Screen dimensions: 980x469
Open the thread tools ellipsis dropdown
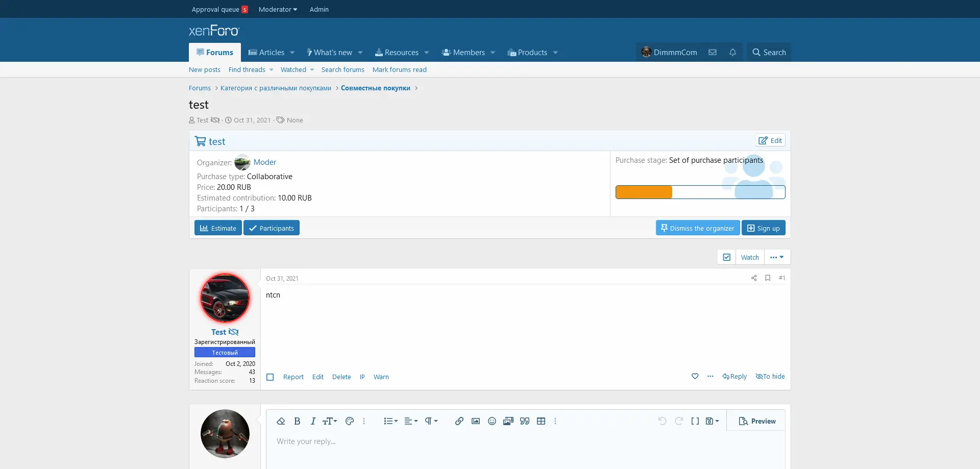pyautogui.click(x=777, y=257)
